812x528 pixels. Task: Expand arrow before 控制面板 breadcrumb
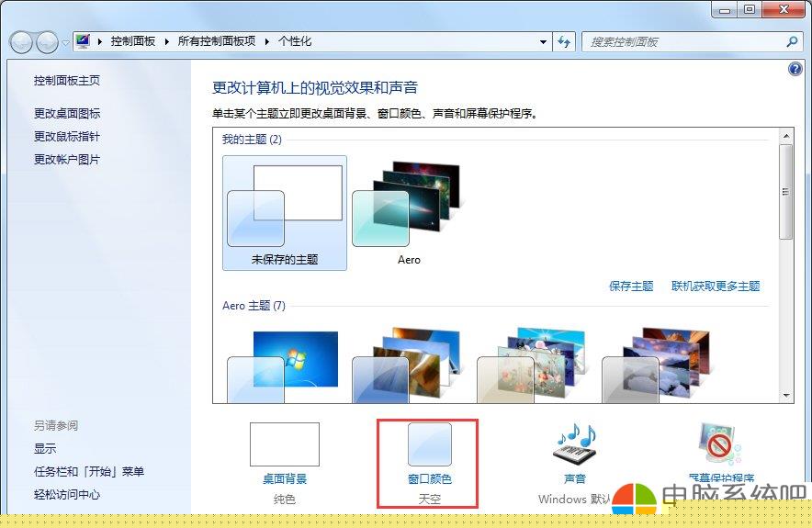point(99,42)
